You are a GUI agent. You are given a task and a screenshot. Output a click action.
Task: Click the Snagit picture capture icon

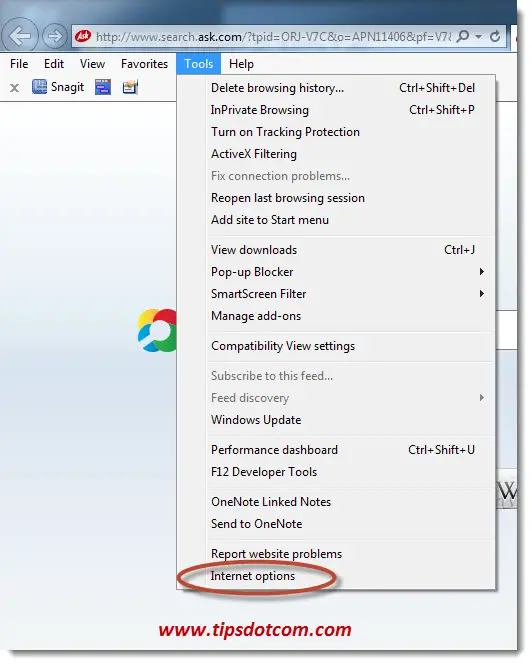click(x=130, y=87)
